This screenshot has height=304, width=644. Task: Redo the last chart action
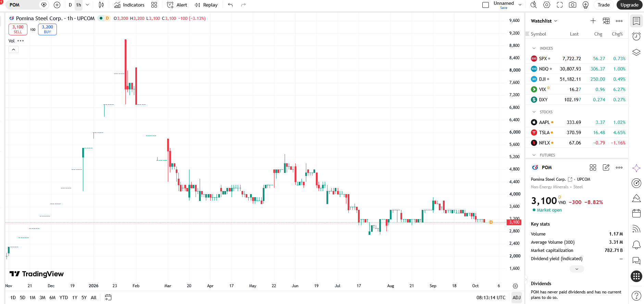tap(243, 5)
